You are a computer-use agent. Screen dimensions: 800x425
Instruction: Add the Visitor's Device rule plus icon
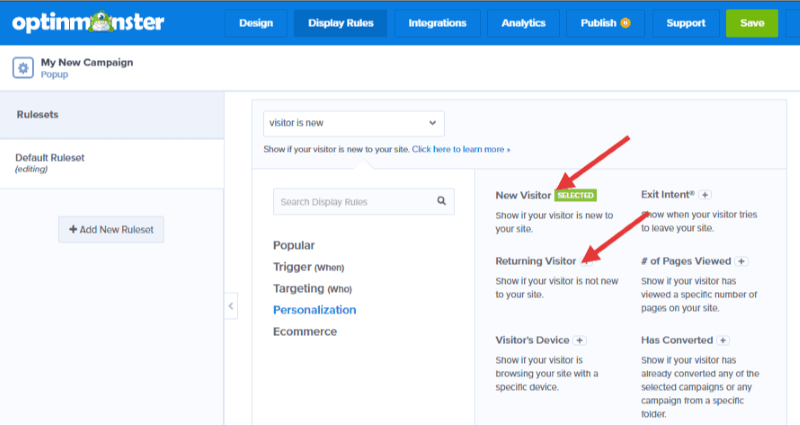coord(580,340)
